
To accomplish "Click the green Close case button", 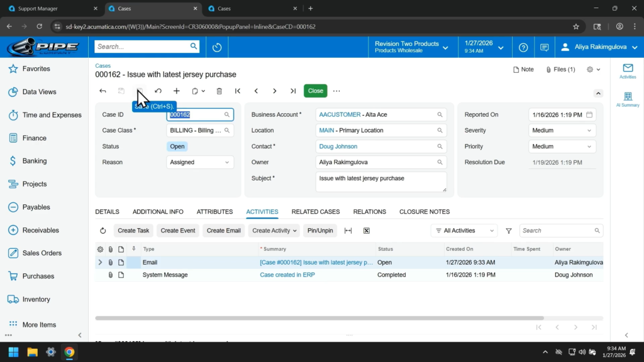I will point(315,91).
